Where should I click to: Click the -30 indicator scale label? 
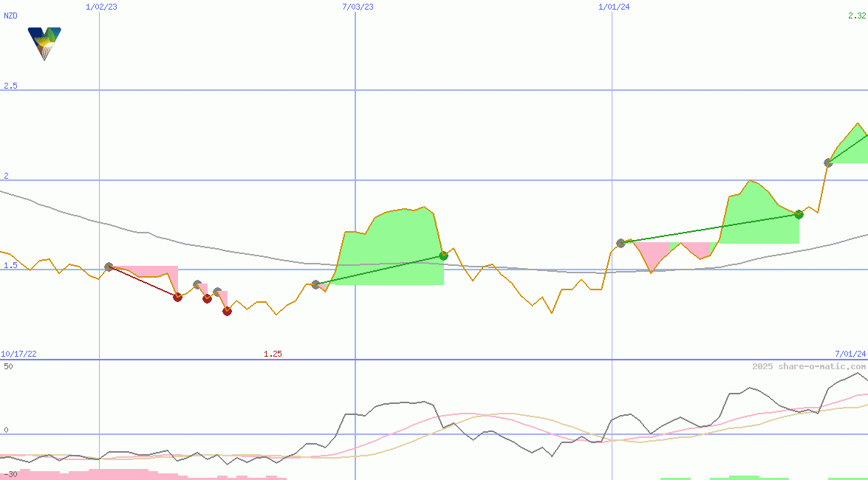[10, 473]
